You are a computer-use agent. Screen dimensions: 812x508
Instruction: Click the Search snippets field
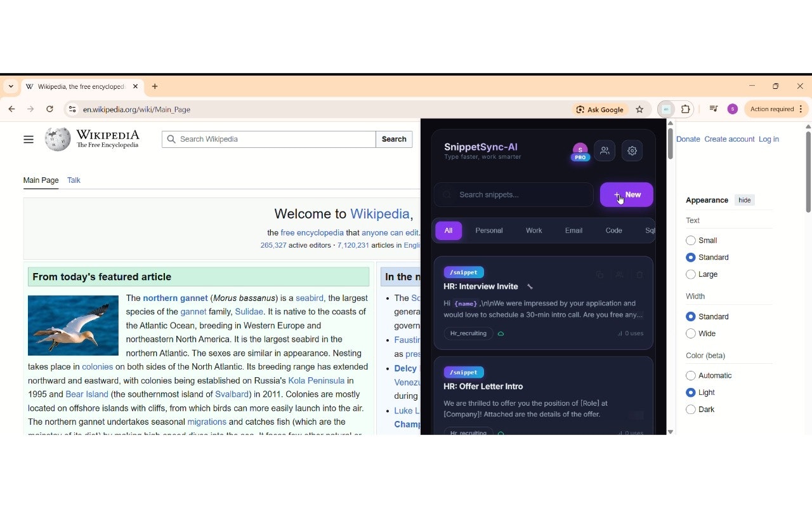tap(514, 195)
